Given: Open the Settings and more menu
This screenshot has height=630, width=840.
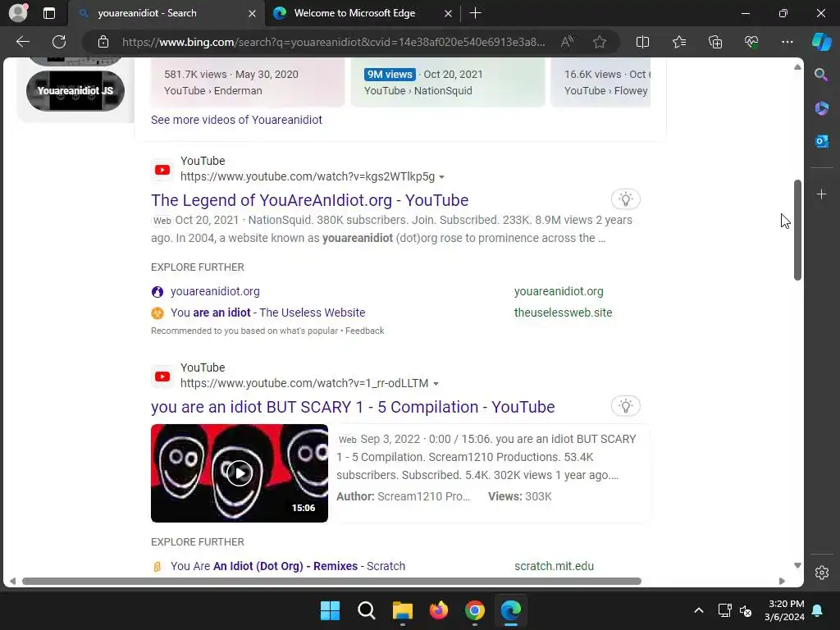Looking at the screenshot, I should coord(787,42).
